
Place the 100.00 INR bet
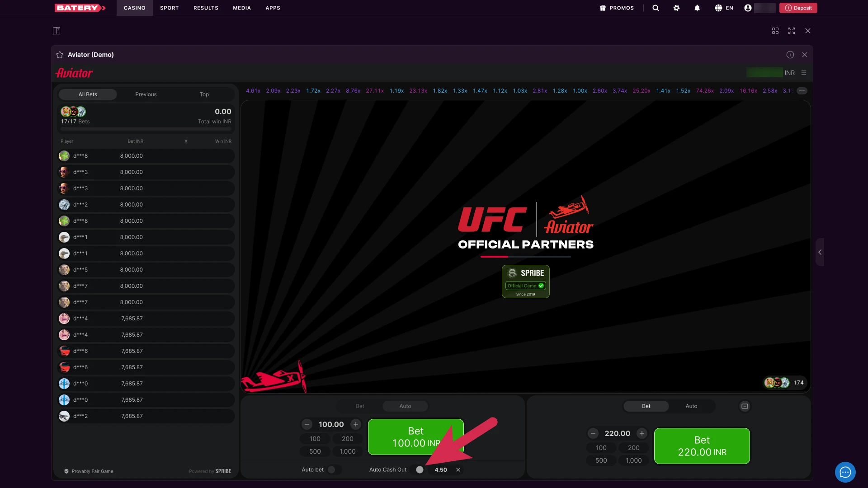[416, 437]
